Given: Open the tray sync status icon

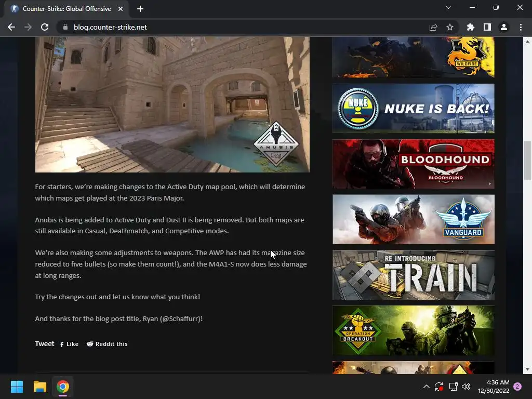Looking at the screenshot, I should [438, 387].
